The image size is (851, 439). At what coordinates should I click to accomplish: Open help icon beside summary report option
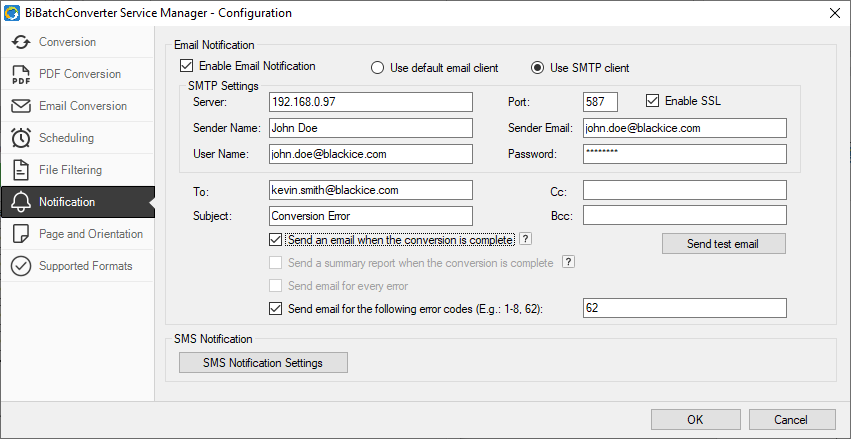pyautogui.click(x=568, y=262)
